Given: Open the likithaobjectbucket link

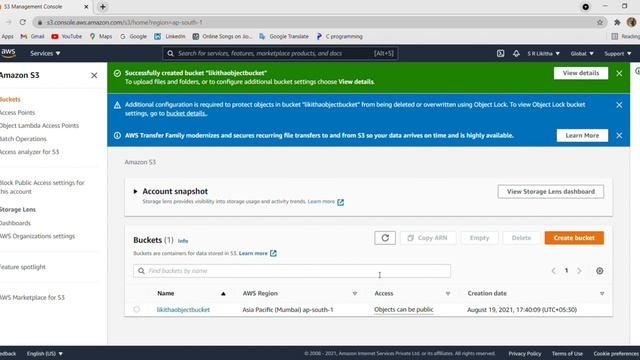Looking at the screenshot, I should (183, 310).
